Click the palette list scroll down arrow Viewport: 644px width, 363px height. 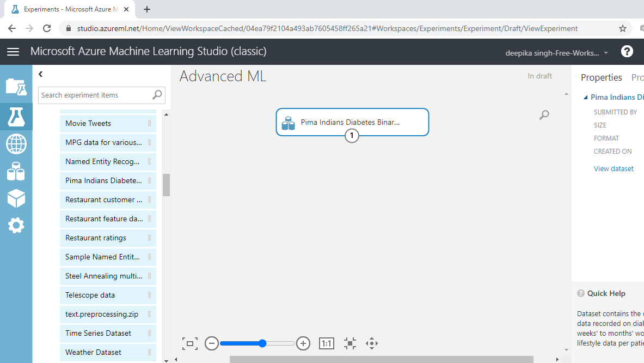pos(167,360)
